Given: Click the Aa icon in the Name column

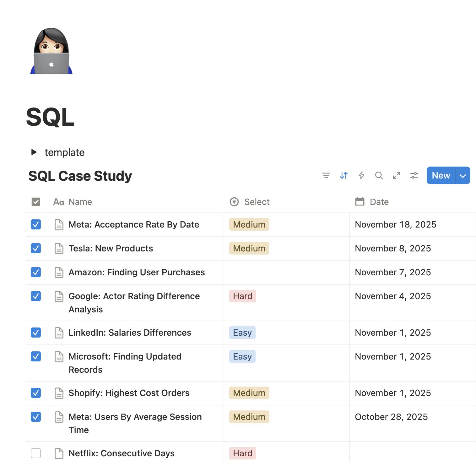Looking at the screenshot, I should pos(58,202).
